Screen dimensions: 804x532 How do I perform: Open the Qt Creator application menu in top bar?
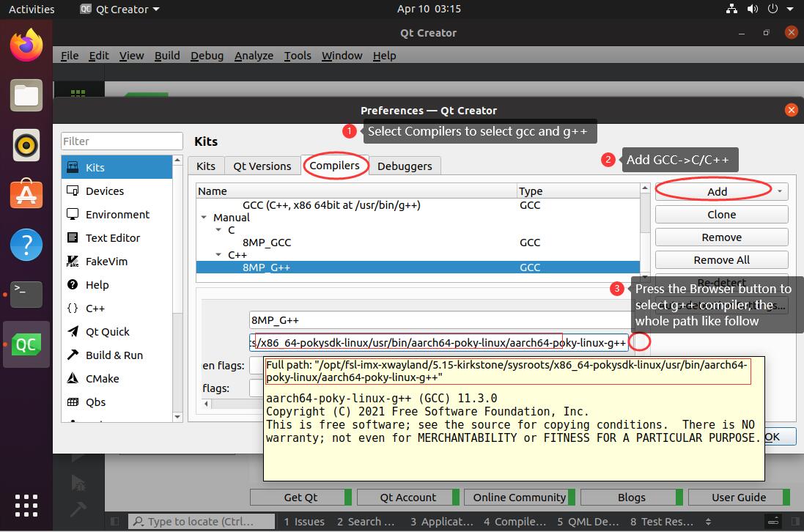pyautogui.click(x=120, y=10)
